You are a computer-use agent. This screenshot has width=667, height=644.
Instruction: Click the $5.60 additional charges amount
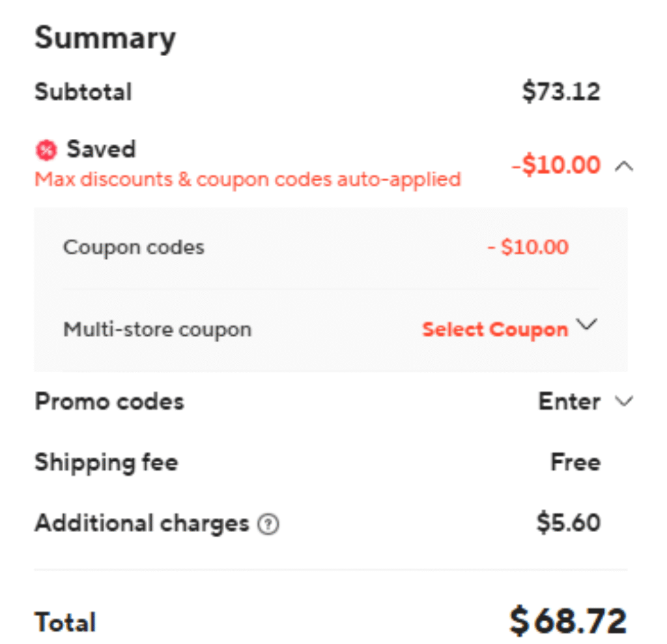point(568,523)
